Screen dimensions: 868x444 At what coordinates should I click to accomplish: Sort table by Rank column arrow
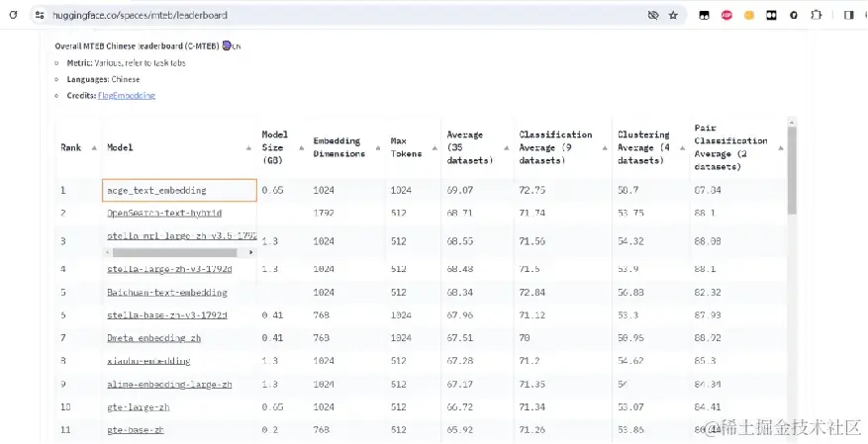pyautogui.click(x=94, y=148)
